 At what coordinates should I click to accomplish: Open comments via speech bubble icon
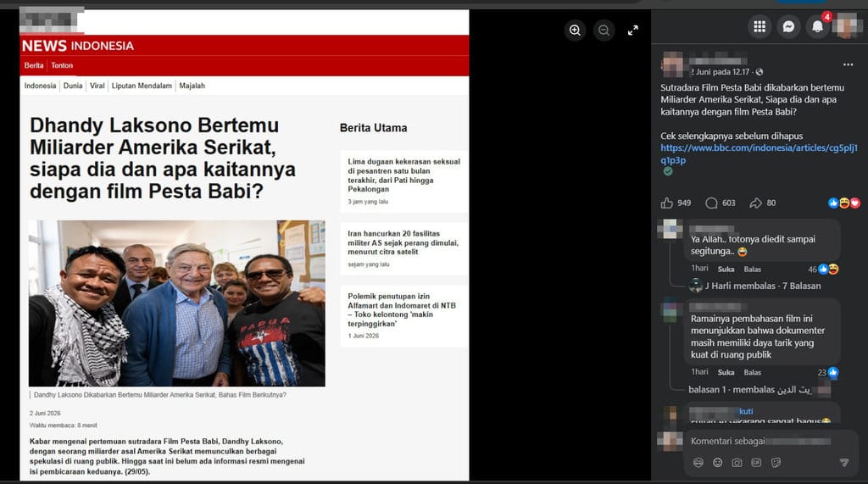711,203
